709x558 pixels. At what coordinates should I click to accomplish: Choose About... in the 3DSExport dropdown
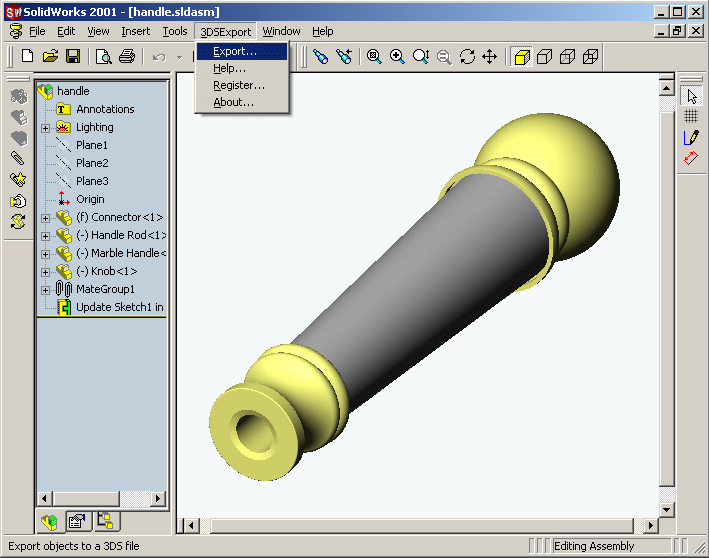point(242,102)
